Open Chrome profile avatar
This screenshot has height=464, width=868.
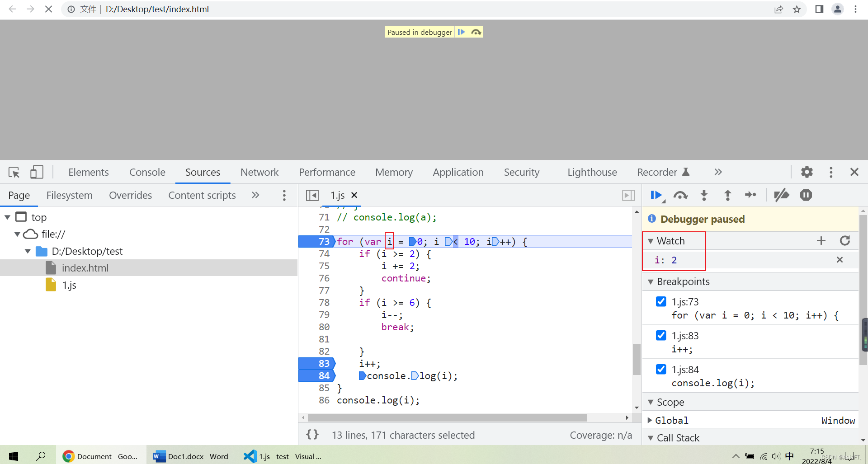point(838,9)
